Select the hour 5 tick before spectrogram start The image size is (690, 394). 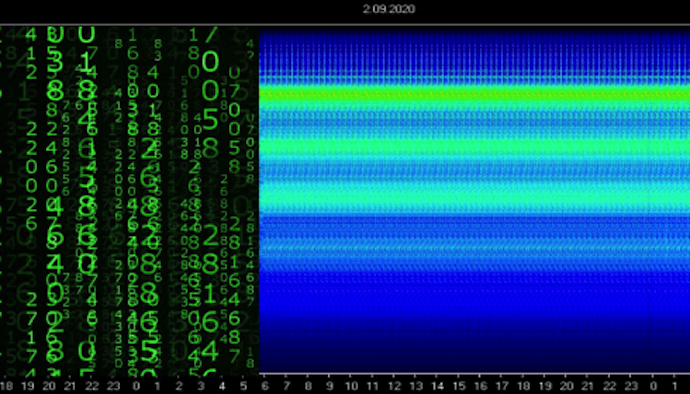(x=243, y=386)
